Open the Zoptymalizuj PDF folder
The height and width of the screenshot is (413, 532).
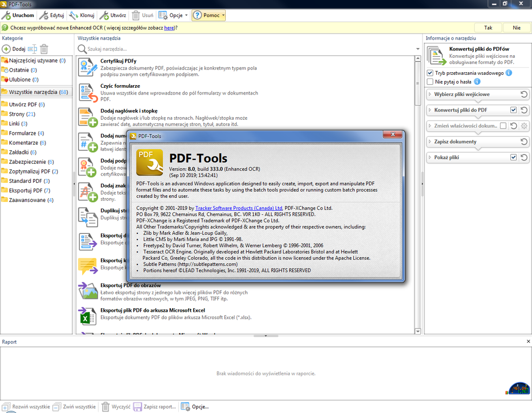pyautogui.click(x=36, y=171)
